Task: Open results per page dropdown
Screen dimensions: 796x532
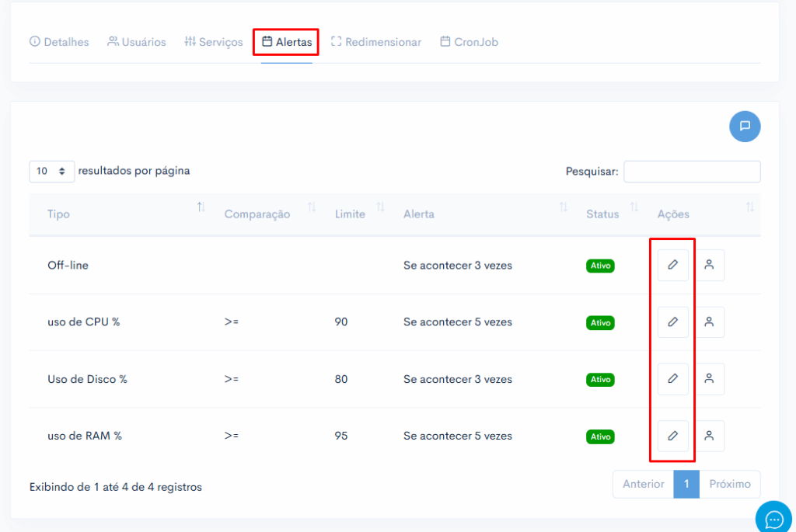Action: pos(52,172)
